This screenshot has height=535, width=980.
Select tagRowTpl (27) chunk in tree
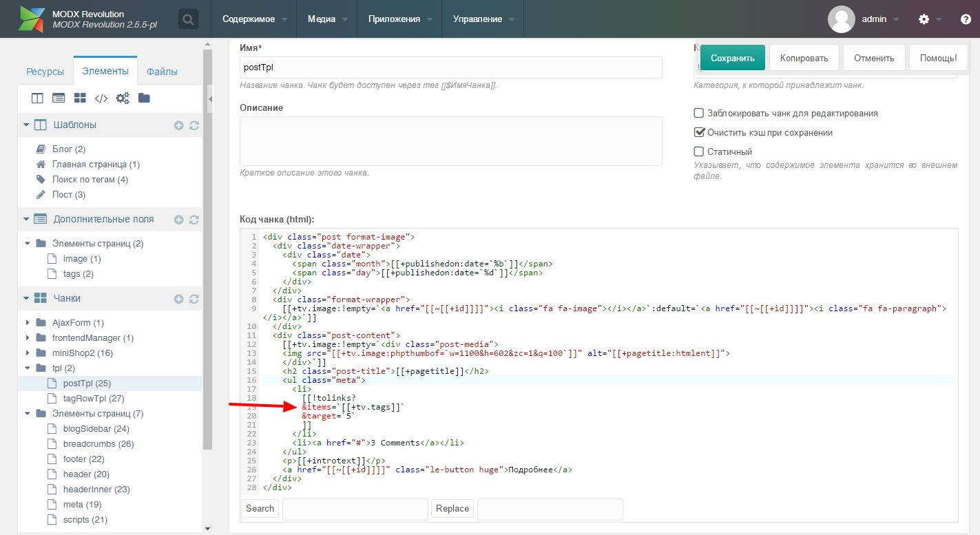(x=93, y=399)
